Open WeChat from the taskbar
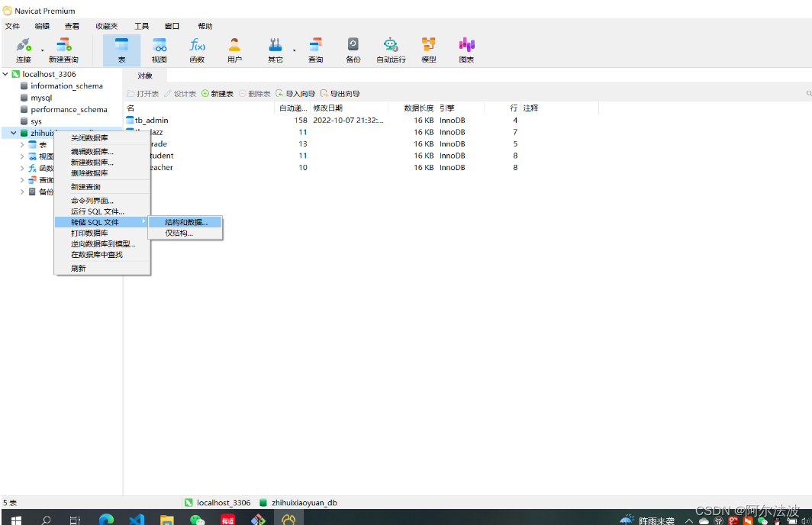 (x=198, y=520)
